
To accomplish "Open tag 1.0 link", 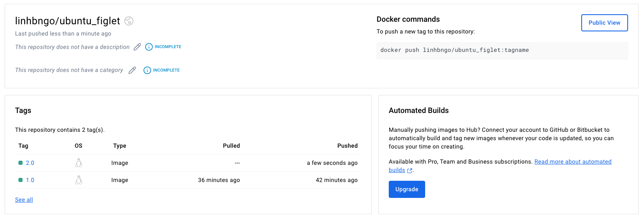I will click(x=30, y=180).
